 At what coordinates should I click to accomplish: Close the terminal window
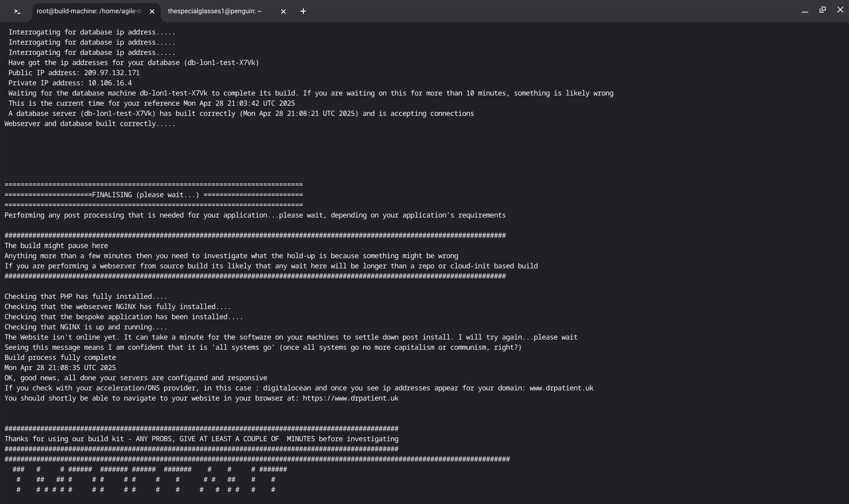pos(840,10)
